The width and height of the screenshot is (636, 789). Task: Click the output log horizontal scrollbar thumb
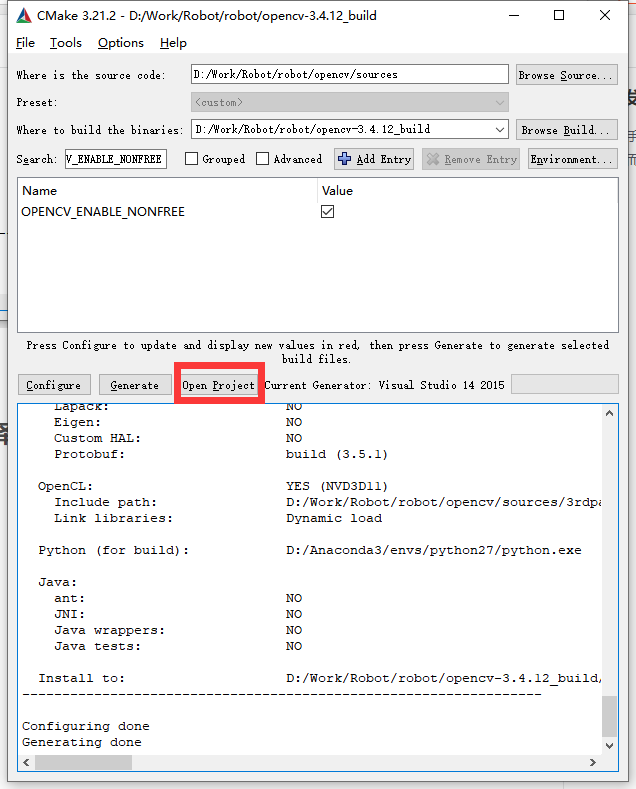pyautogui.click(x=84, y=762)
